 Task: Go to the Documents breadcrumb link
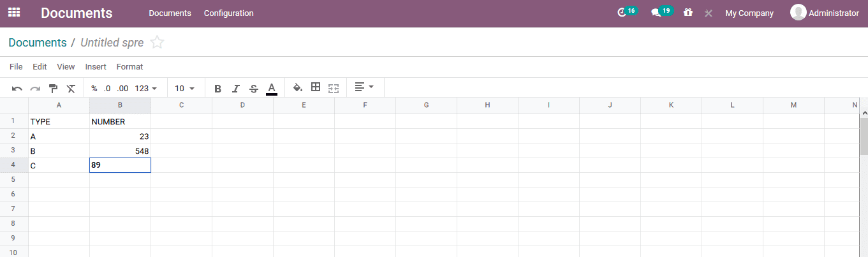tap(38, 43)
